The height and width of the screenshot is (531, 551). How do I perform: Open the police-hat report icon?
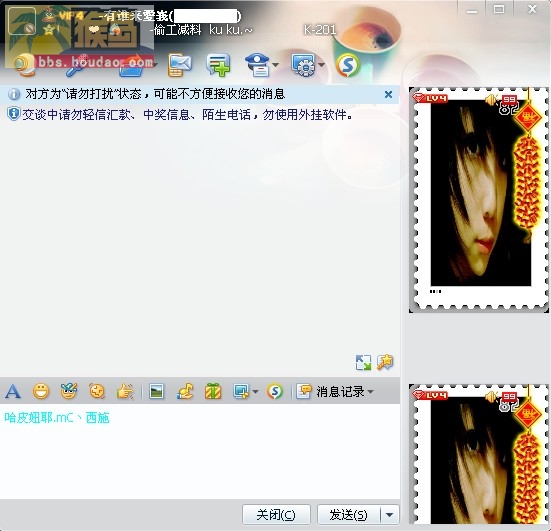[x=258, y=65]
